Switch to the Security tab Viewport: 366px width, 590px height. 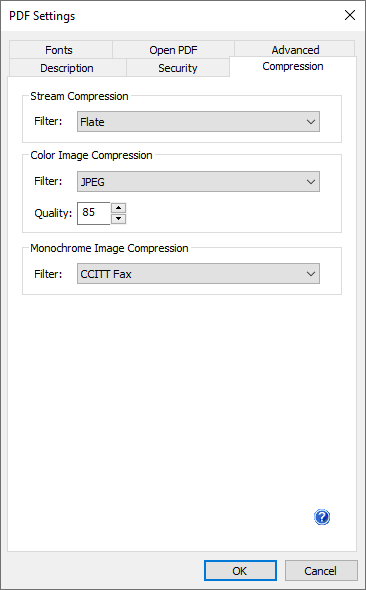178,68
